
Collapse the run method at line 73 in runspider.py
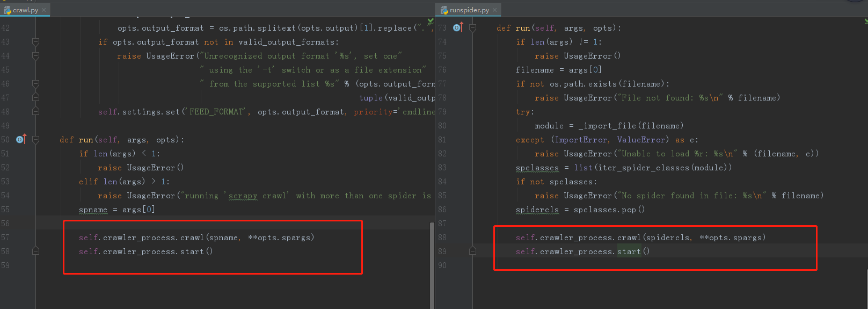(472, 28)
